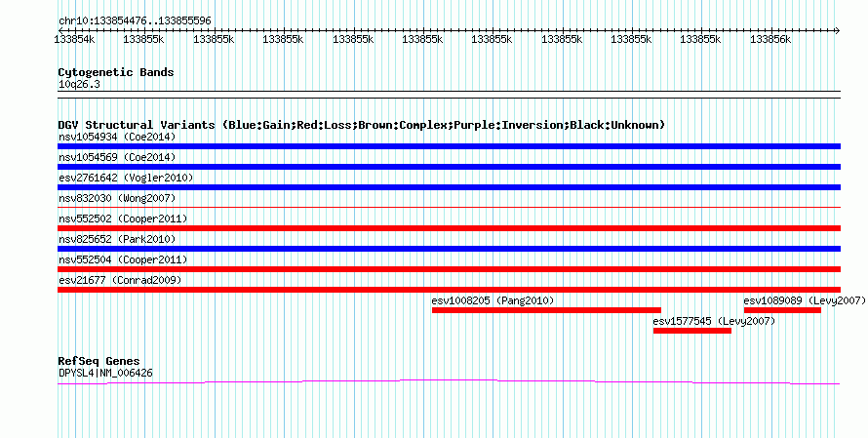Click the DGV Structural Variants track heading
This screenshot has width=868, height=438.
(x=362, y=125)
